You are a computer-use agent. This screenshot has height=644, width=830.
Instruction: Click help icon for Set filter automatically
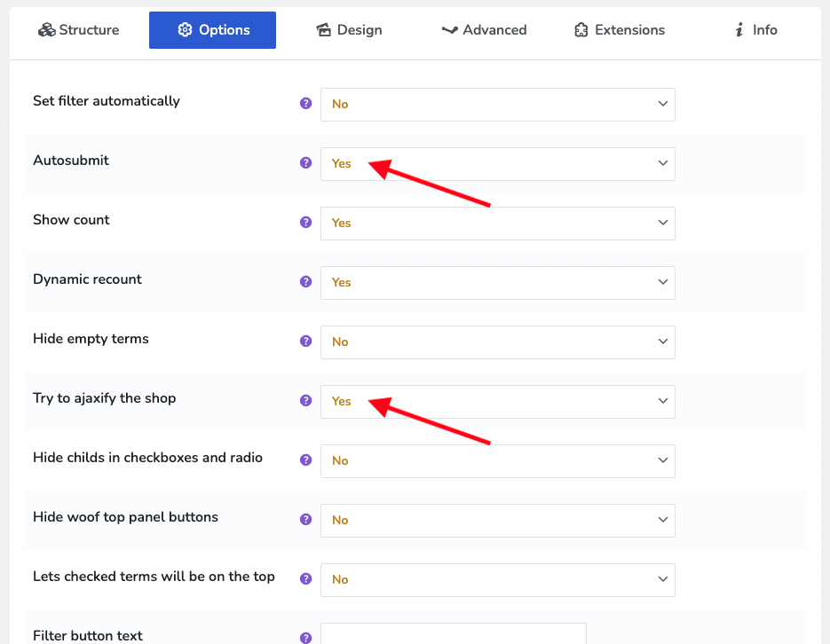(x=305, y=103)
